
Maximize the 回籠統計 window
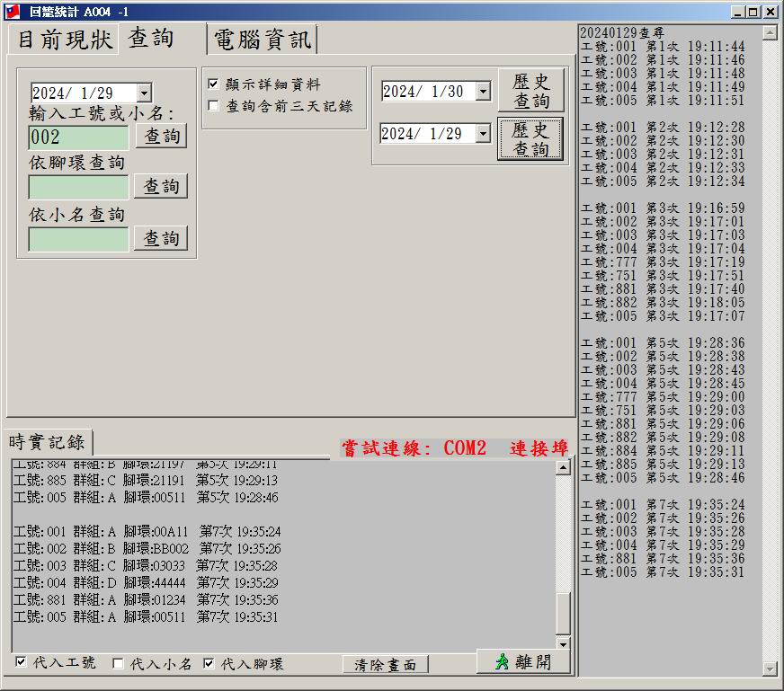click(x=754, y=12)
